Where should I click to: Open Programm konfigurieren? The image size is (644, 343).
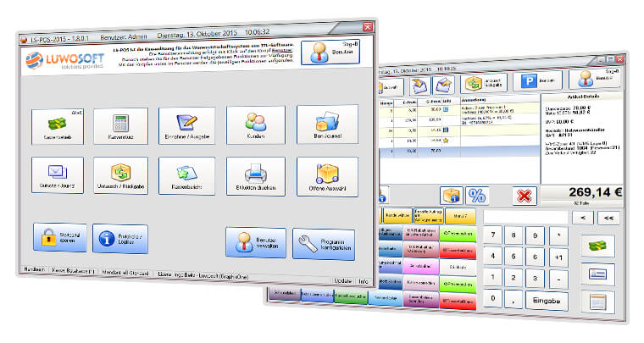(x=323, y=244)
